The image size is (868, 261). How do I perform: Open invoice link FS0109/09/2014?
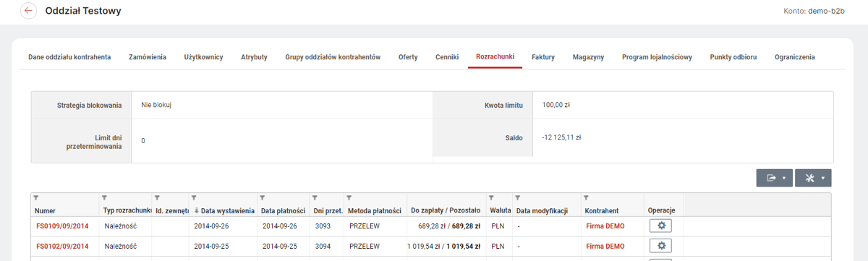62,226
